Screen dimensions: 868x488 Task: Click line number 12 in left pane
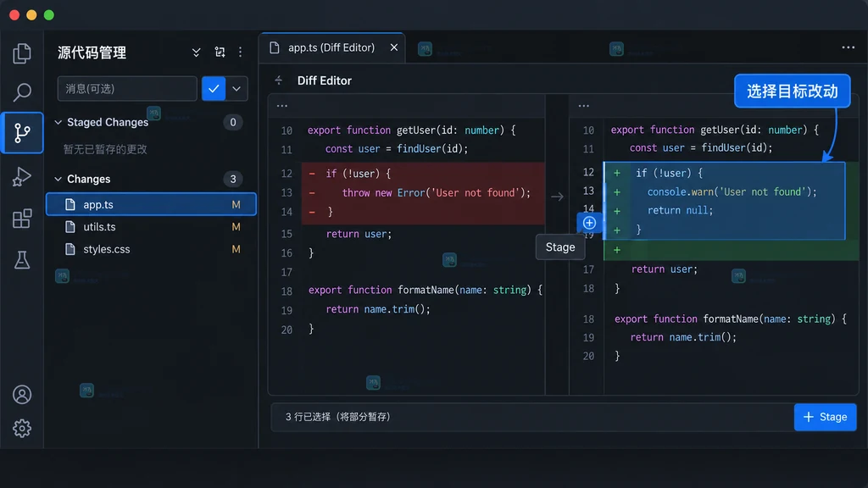pyautogui.click(x=287, y=174)
